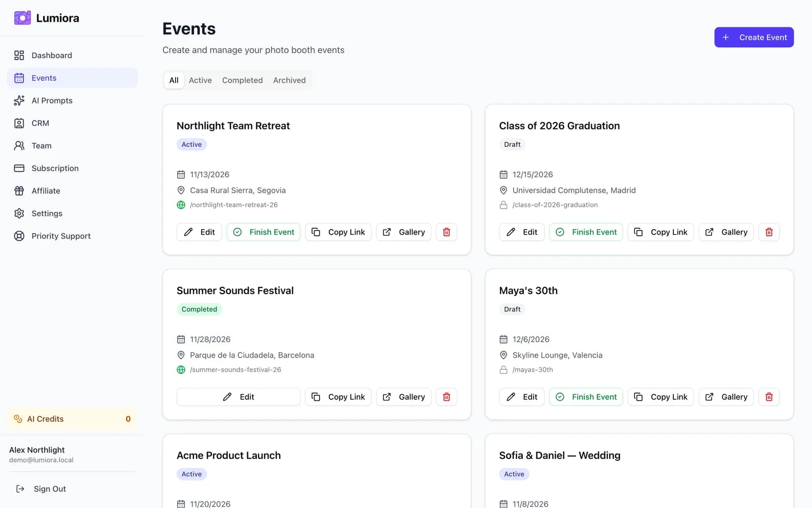Image resolution: width=812 pixels, height=508 pixels.
Task: Switch to the Archived tab
Action: pos(289,80)
